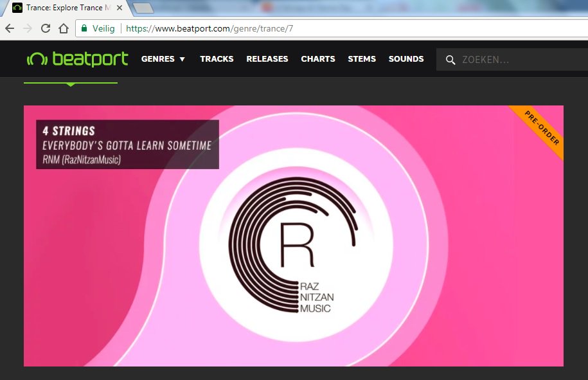Open a new browser tab
Screen dimensions: 588x380
coord(143,8)
